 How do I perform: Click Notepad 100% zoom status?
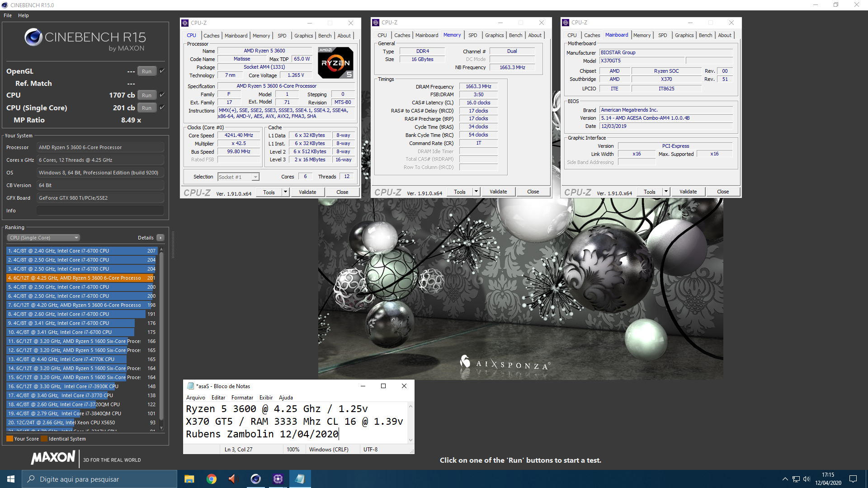pyautogui.click(x=293, y=450)
